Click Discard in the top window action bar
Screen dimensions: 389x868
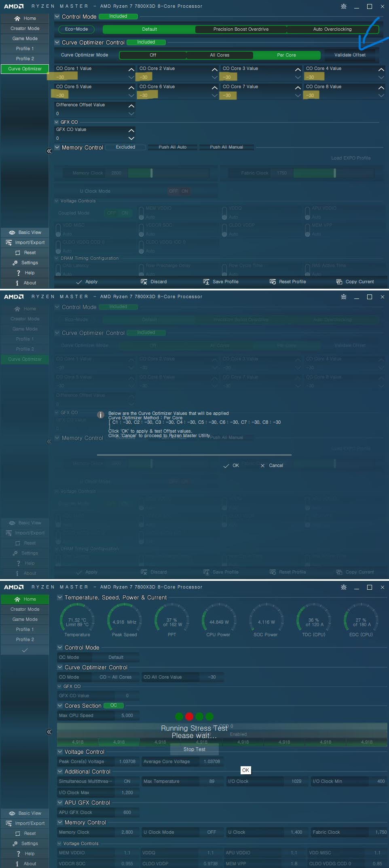(x=154, y=282)
